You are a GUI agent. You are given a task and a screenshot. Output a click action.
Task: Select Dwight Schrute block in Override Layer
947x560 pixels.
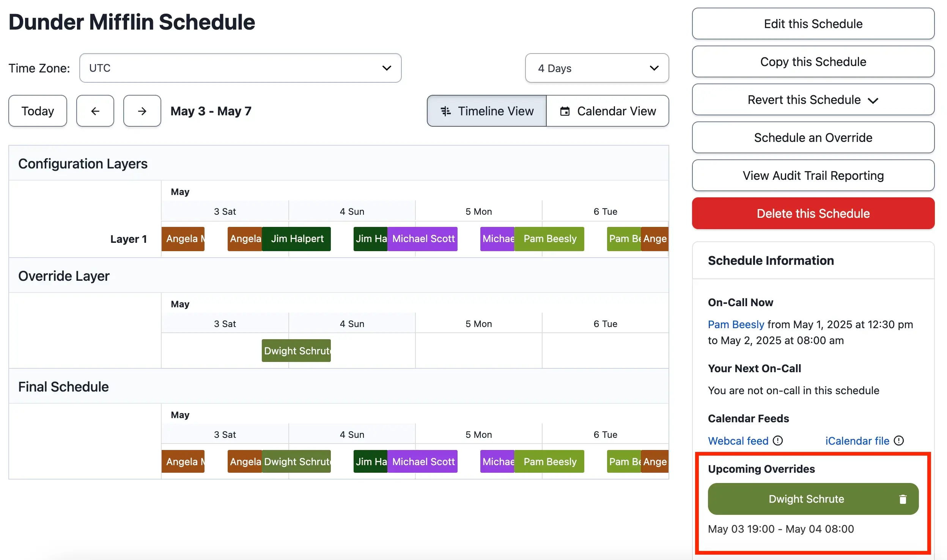296,351
